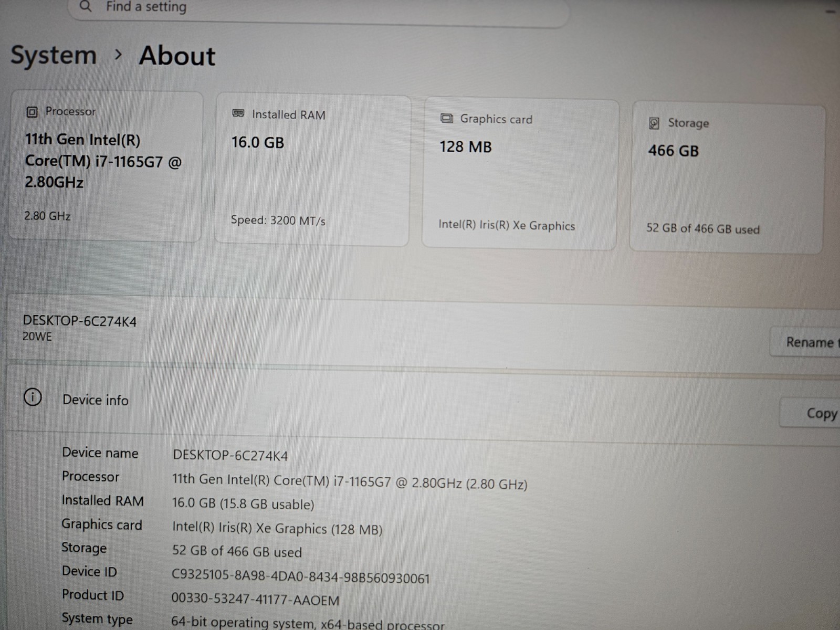Click the 'Device ID' label

point(89,571)
